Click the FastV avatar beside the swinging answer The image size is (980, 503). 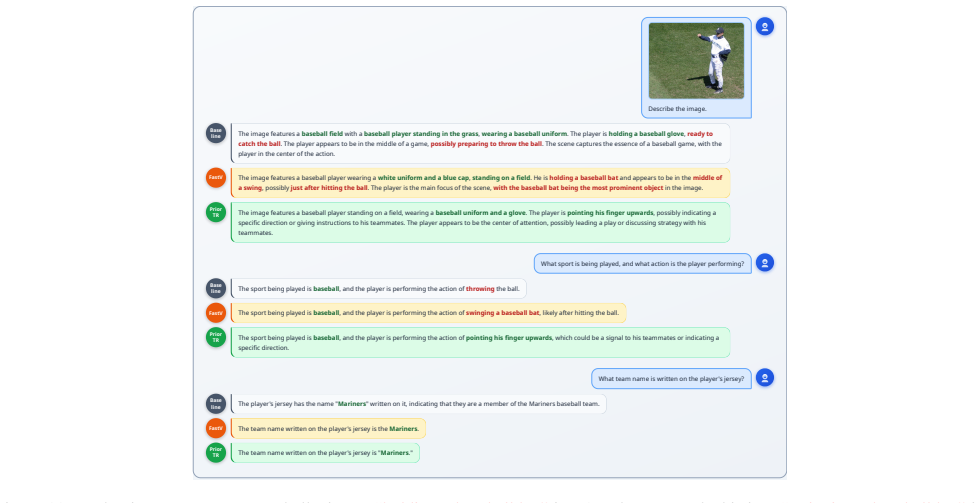coord(216,312)
